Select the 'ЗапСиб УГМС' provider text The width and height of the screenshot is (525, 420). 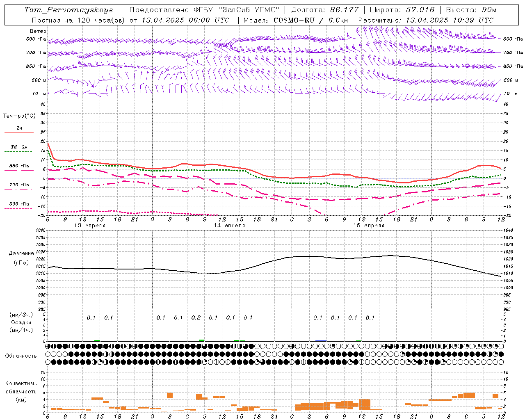[249, 10]
